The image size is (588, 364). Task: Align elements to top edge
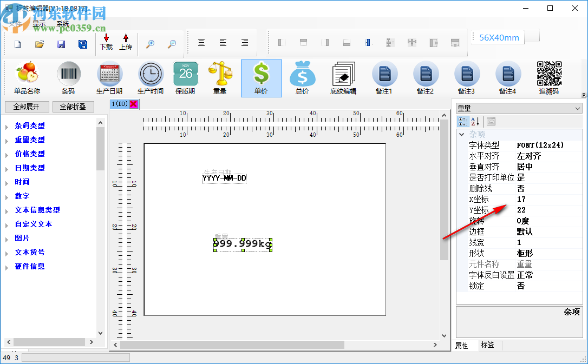click(x=303, y=43)
